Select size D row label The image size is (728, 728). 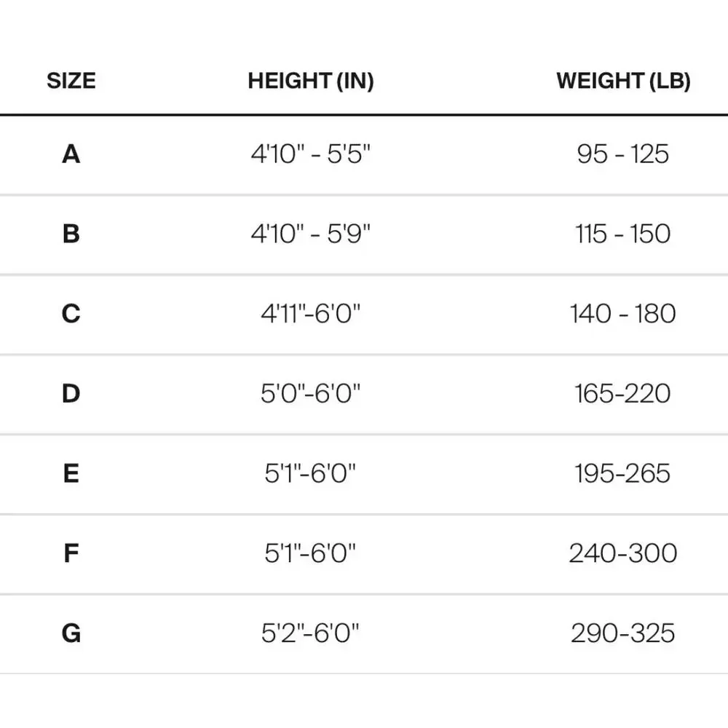[x=71, y=393]
